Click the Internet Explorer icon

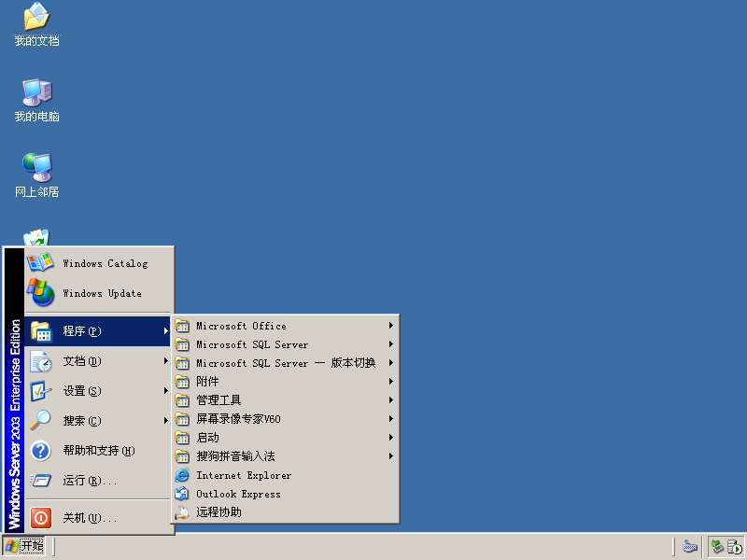[x=182, y=475]
